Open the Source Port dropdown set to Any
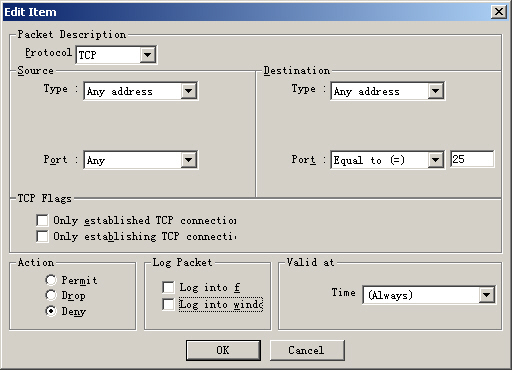The height and width of the screenshot is (370, 512). [x=140, y=160]
